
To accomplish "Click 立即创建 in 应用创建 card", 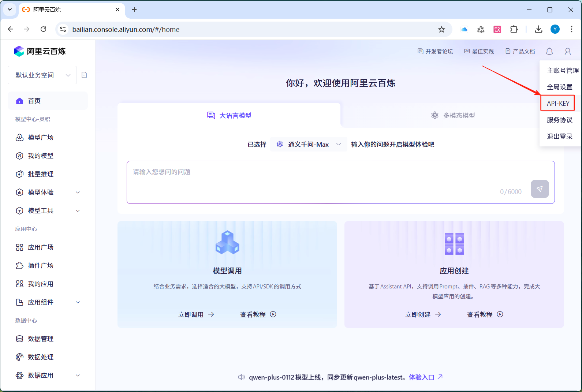I will click(423, 315).
